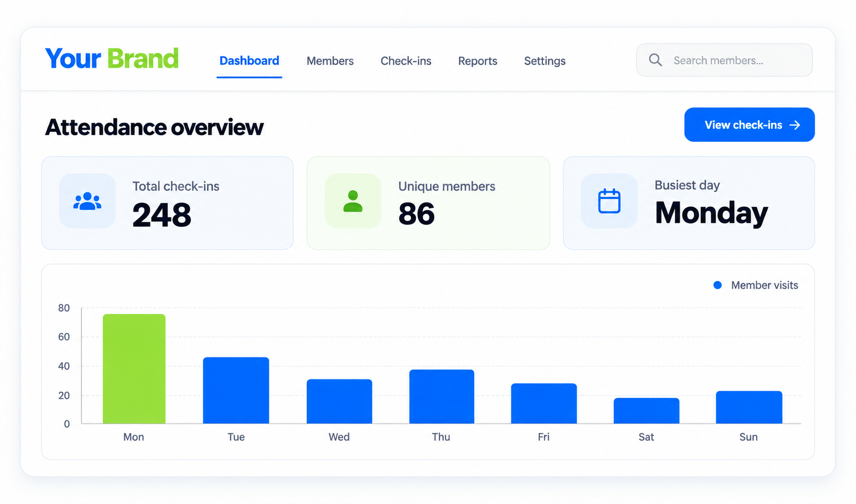Click the Thu axis label

441,437
